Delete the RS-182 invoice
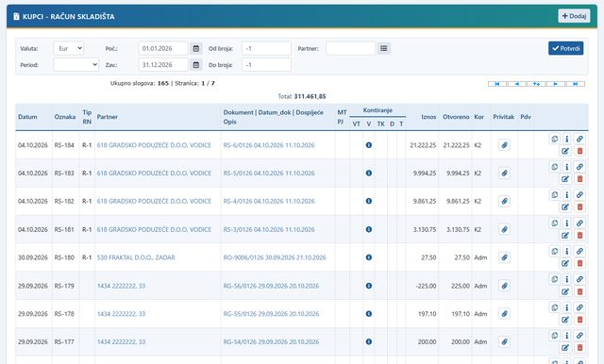This screenshot has width=604, height=364. coord(579,207)
